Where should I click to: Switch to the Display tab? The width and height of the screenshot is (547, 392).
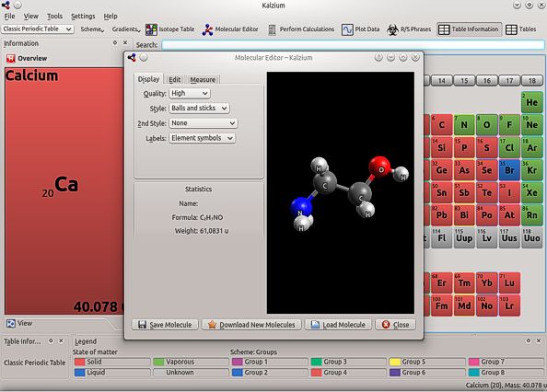148,79
